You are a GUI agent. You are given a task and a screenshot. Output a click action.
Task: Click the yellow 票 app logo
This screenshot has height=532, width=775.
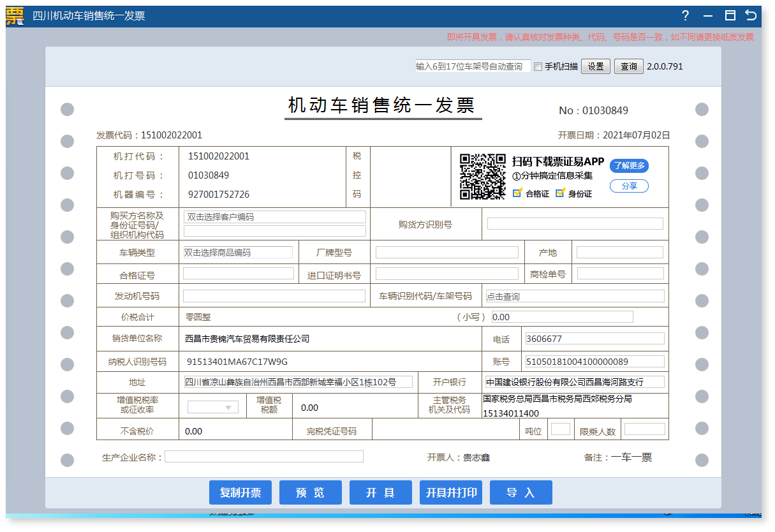point(15,16)
